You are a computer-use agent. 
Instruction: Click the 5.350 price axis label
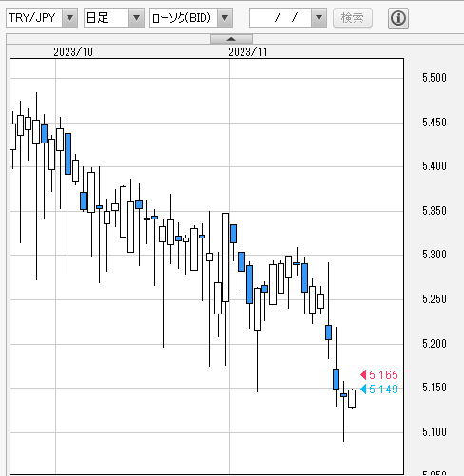tap(435, 211)
